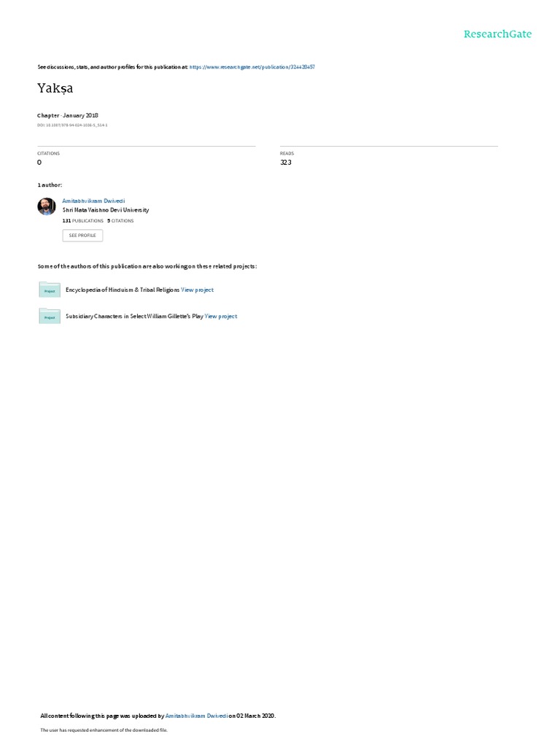Image resolution: width=560 pixels, height=747 pixels.
Task: Click the 5 CITATIONS count under author
Action: [120, 220]
